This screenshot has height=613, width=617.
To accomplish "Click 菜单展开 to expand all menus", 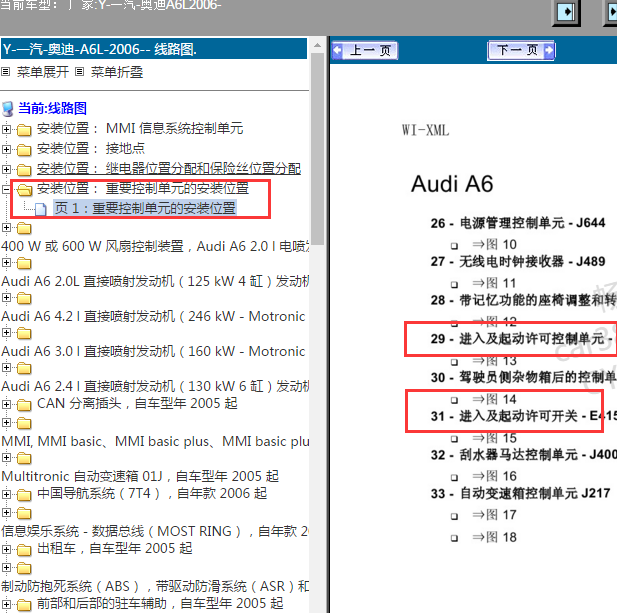I will point(43,72).
